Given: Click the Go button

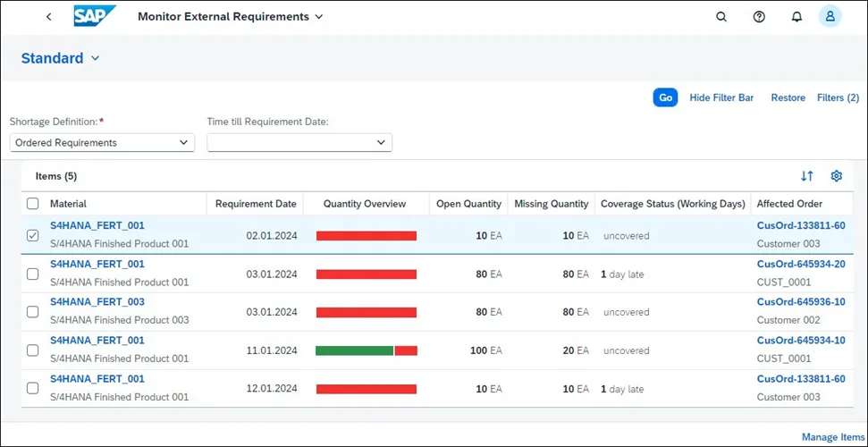Looking at the screenshot, I should click(665, 97).
